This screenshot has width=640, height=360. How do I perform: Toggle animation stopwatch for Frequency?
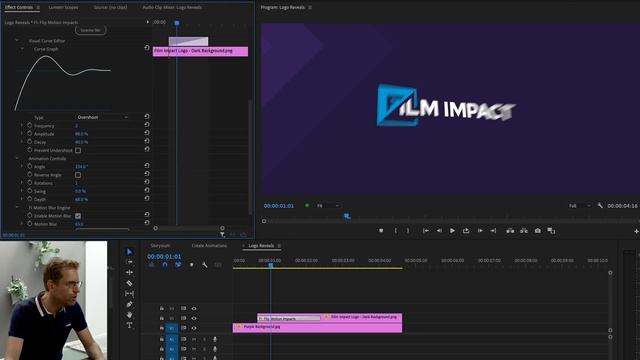pyautogui.click(x=30, y=125)
